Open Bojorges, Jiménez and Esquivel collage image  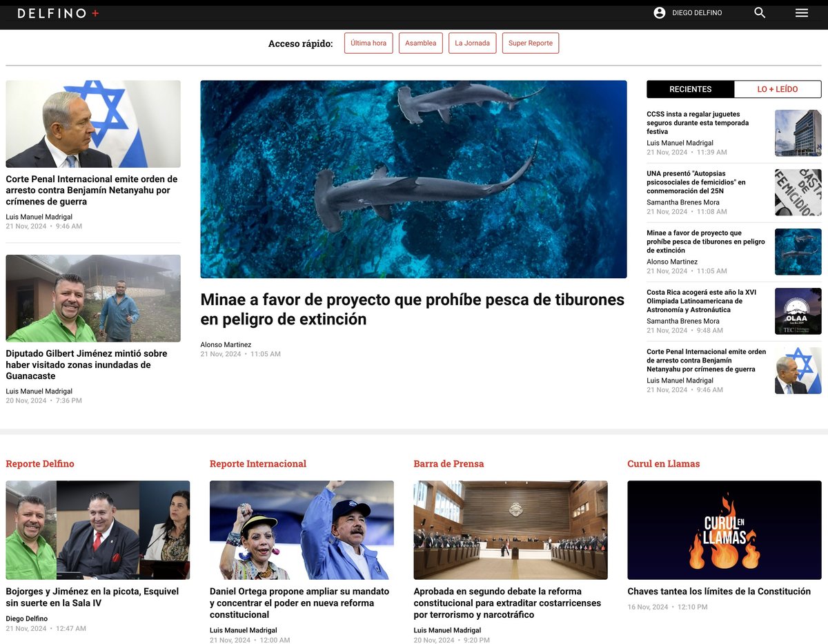97,530
